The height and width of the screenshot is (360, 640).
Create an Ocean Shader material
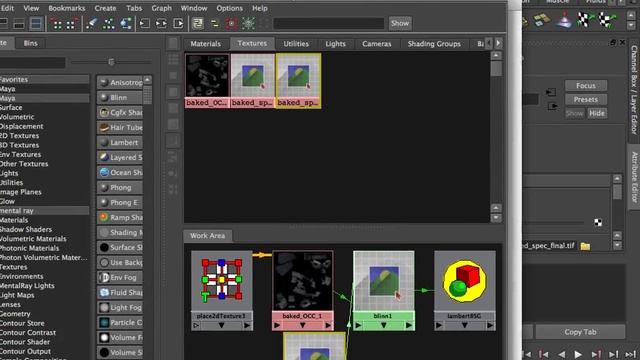click(120, 172)
